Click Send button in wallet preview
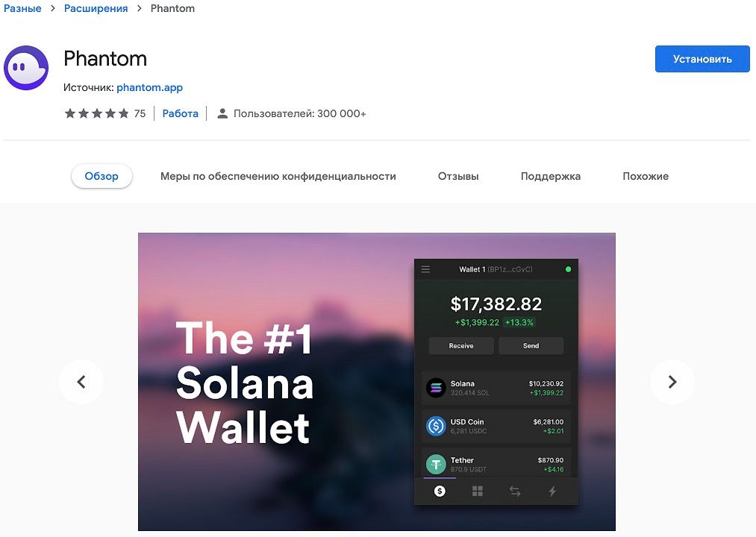756x537 pixels. [x=531, y=345]
